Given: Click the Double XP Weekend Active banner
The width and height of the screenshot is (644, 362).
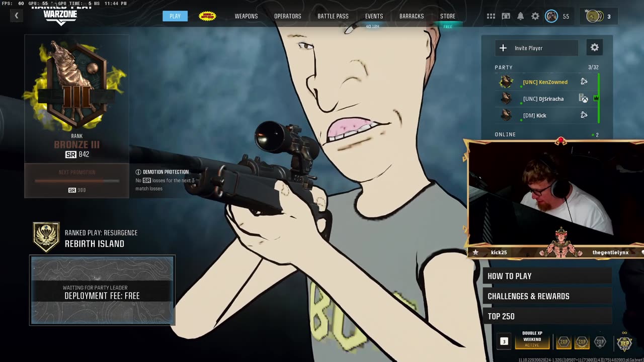Looking at the screenshot, I should coord(532,339).
